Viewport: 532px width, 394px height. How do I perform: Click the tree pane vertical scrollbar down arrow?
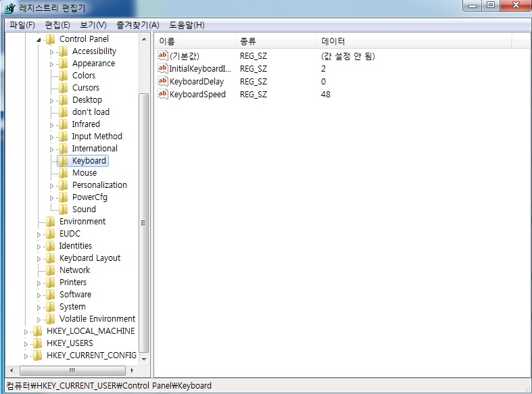click(143, 359)
